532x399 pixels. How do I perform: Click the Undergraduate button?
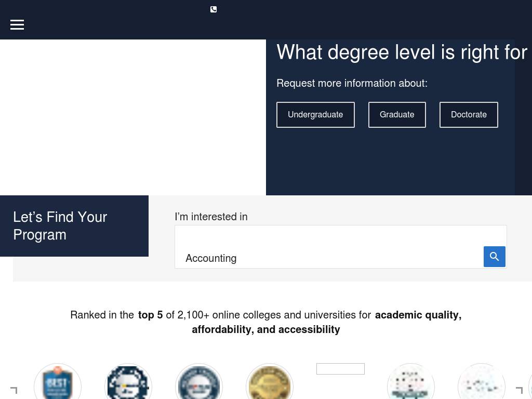[315, 115]
